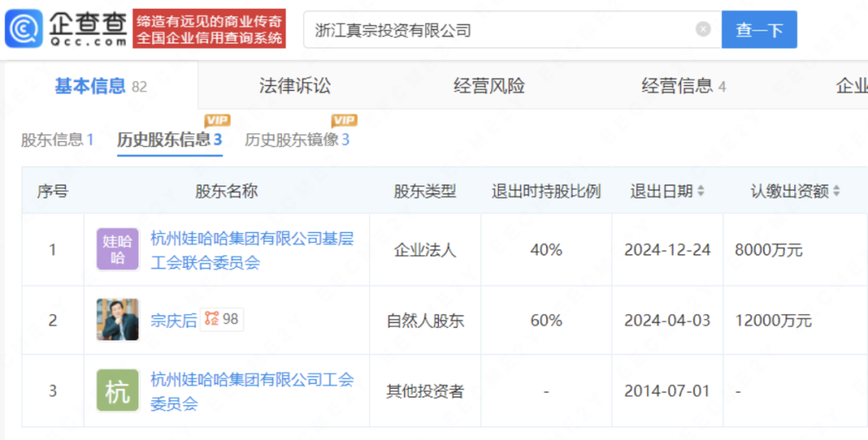Open the purple 娃哈哈 shareholder logo
Viewport: 868px width, 440px height.
pyautogui.click(x=117, y=249)
